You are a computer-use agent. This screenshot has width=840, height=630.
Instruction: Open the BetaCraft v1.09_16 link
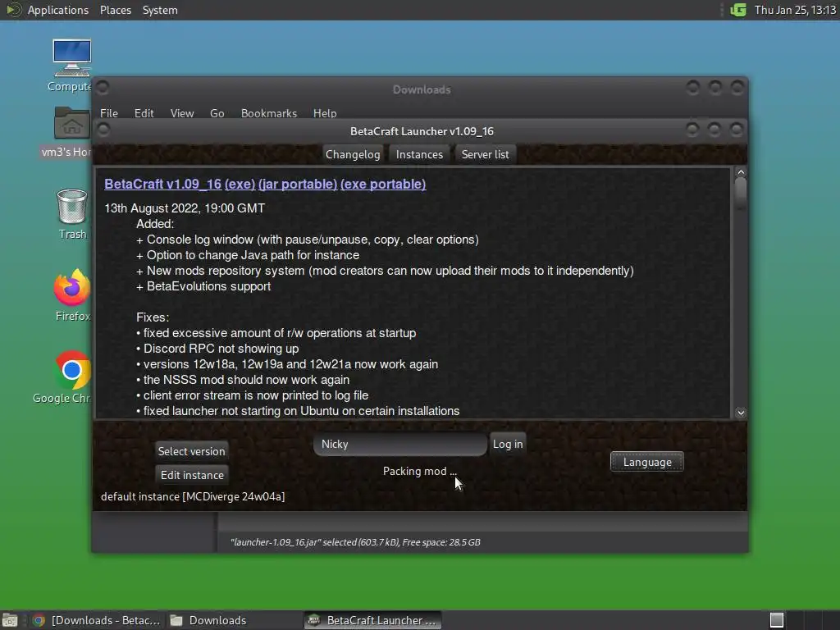click(x=163, y=184)
